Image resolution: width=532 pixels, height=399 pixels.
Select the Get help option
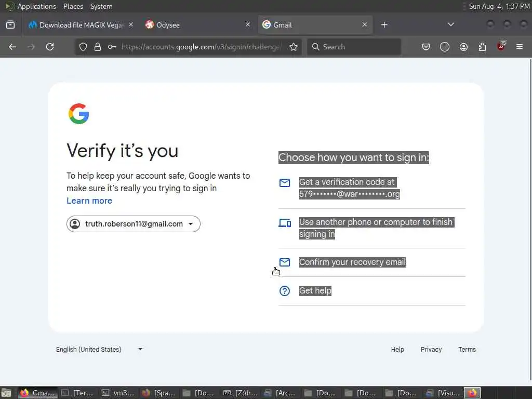coord(372,291)
